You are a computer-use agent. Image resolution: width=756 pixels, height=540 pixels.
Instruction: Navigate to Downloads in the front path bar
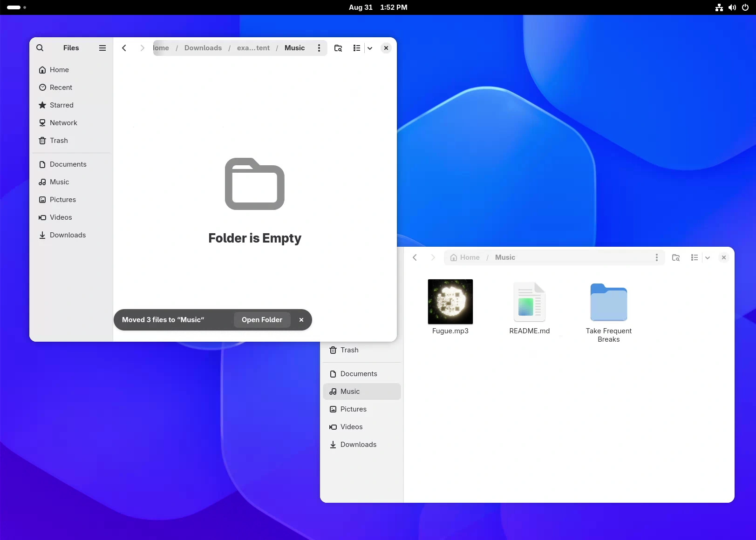[203, 48]
